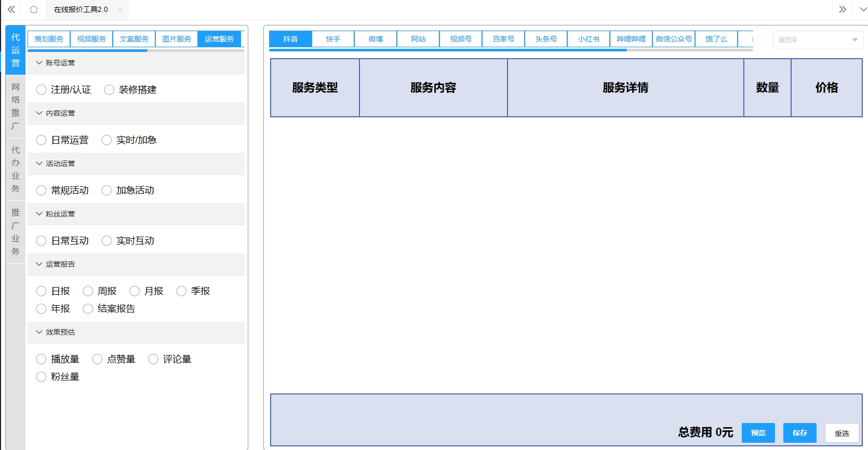Click the double right arrow icon

coord(843,9)
